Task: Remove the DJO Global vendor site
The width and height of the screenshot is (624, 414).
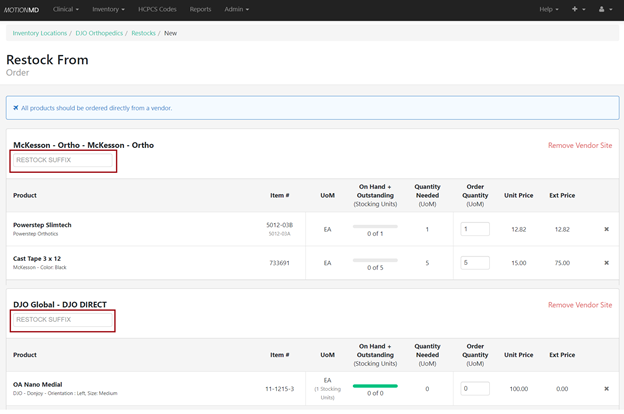Action: pos(579,304)
